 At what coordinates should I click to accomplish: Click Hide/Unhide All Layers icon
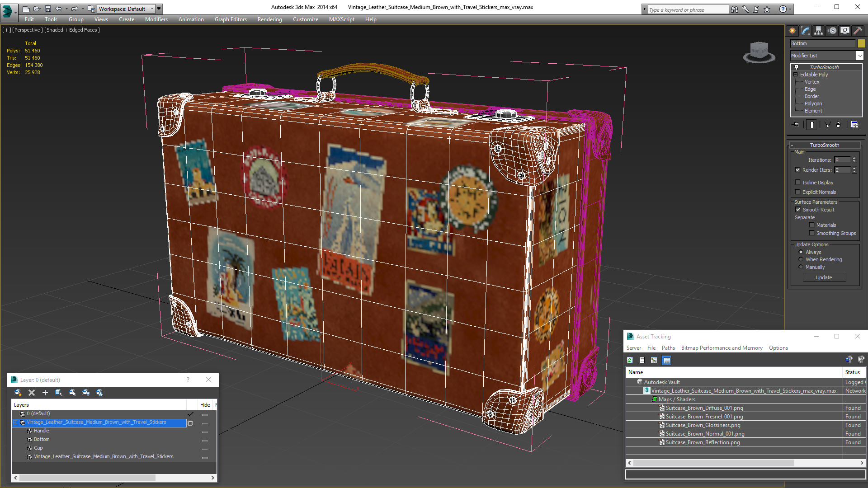point(86,393)
